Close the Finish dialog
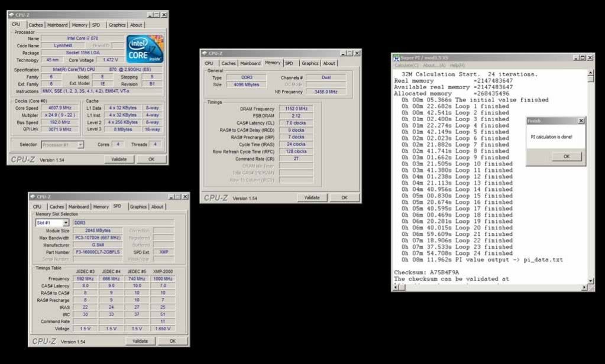The width and height of the screenshot is (605, 364). pos(581,121)
